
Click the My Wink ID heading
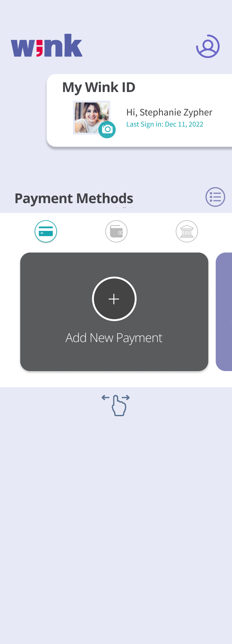tap(99, 87)
